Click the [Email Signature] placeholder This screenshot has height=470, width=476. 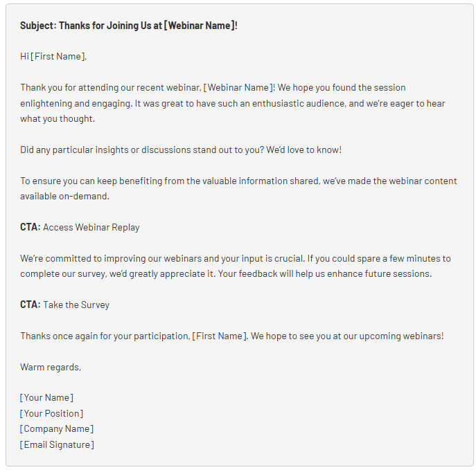pyautogui.click(x=57, y=445)
